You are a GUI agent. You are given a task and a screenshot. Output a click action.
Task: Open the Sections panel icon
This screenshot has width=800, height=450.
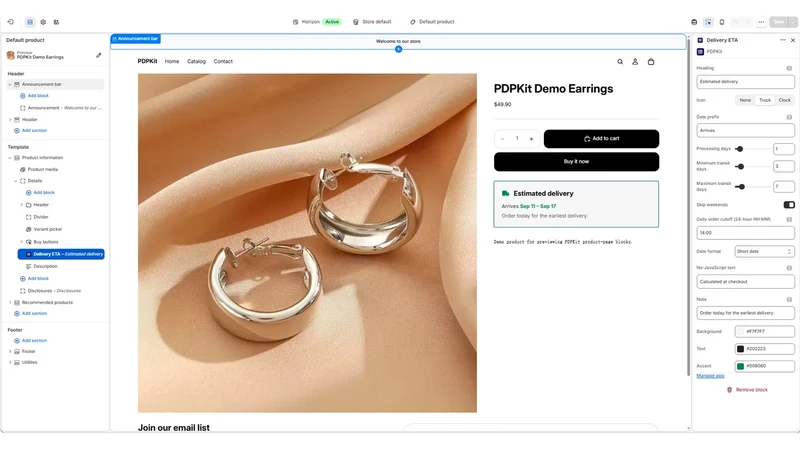[30, 22]
